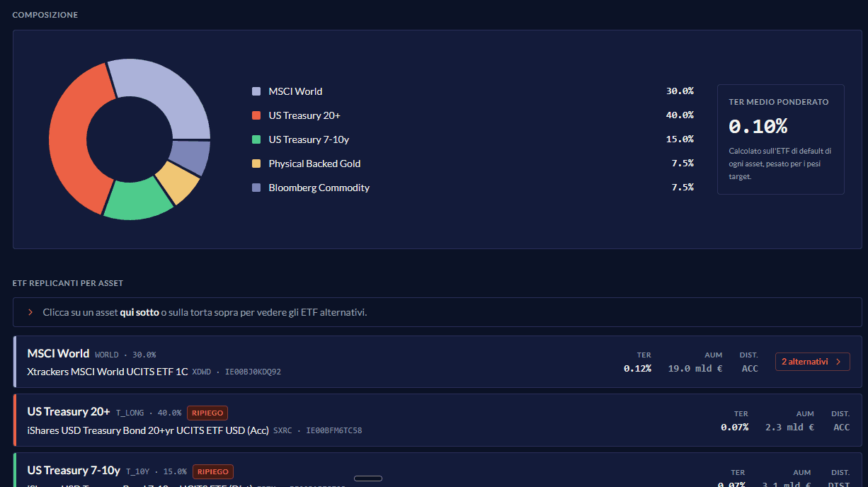The image size is (868, 487).
Task: Click the XDWD ticker text
Action: click(x=202, y=372)
